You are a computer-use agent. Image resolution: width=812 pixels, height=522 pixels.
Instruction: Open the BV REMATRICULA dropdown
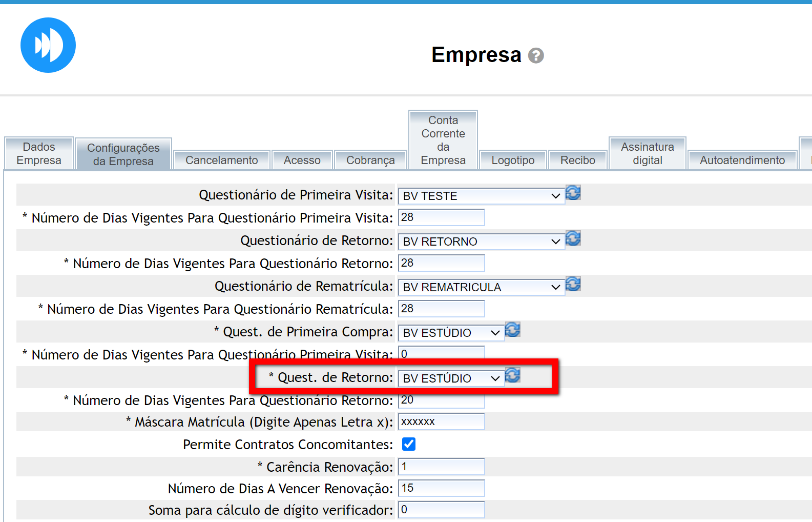click(x=481, y=287)
